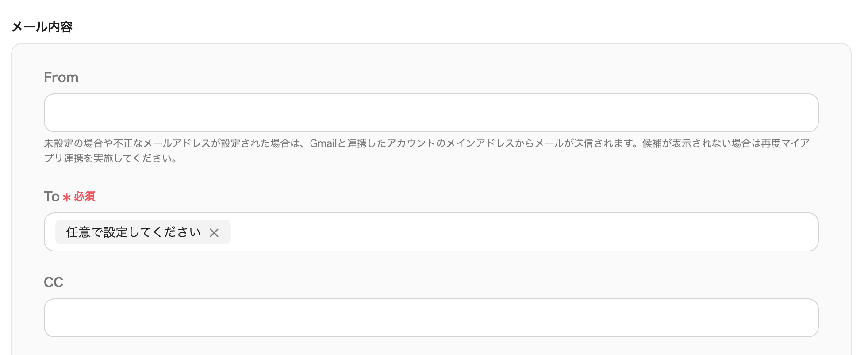Click the From field label
868x355 pixels.
[x=61, y=77]
